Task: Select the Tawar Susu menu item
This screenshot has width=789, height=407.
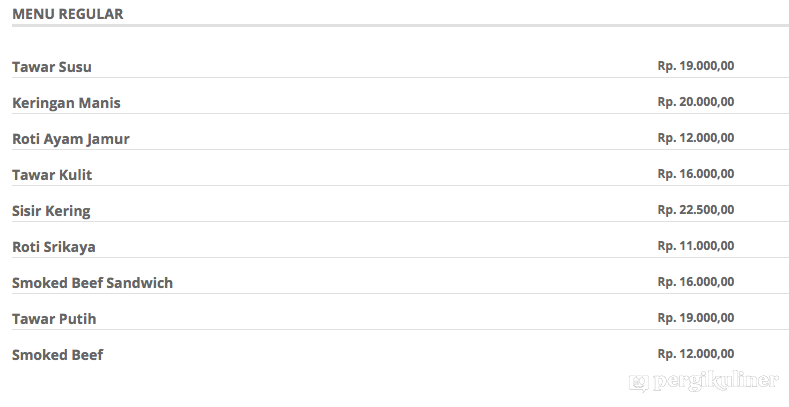Action: point(52,67)
